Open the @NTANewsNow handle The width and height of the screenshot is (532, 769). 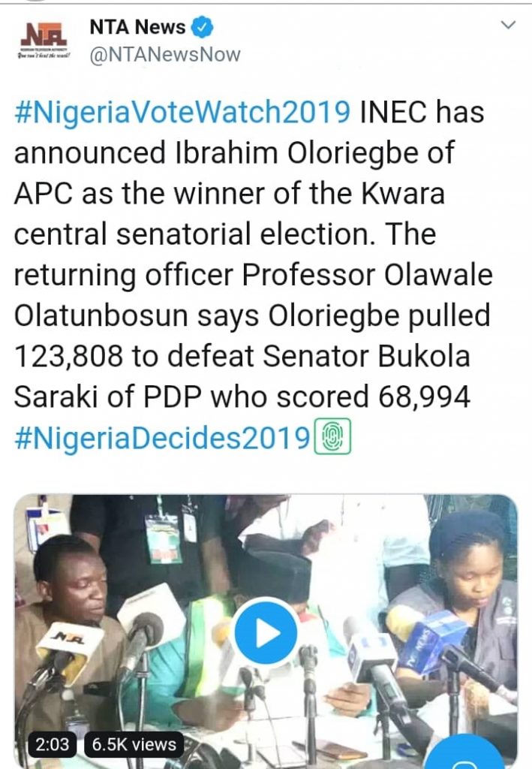pyautogui.click(x=165, y=55)
